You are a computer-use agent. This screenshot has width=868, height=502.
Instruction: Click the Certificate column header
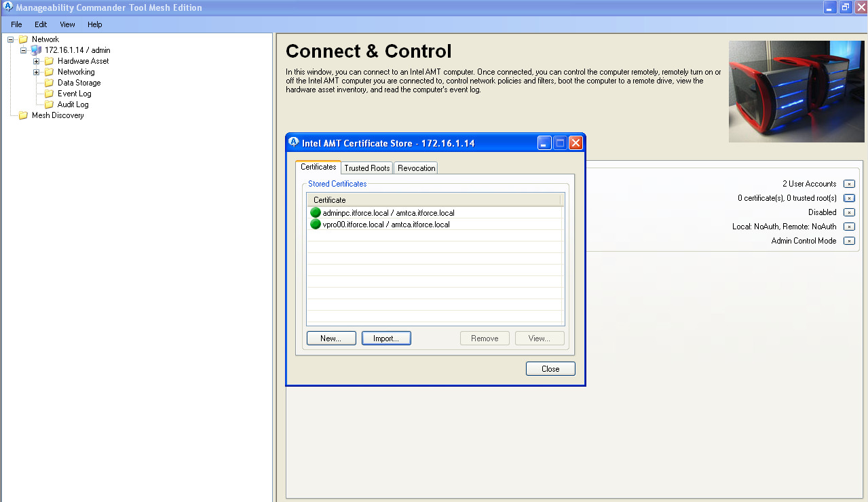(434, 200)
